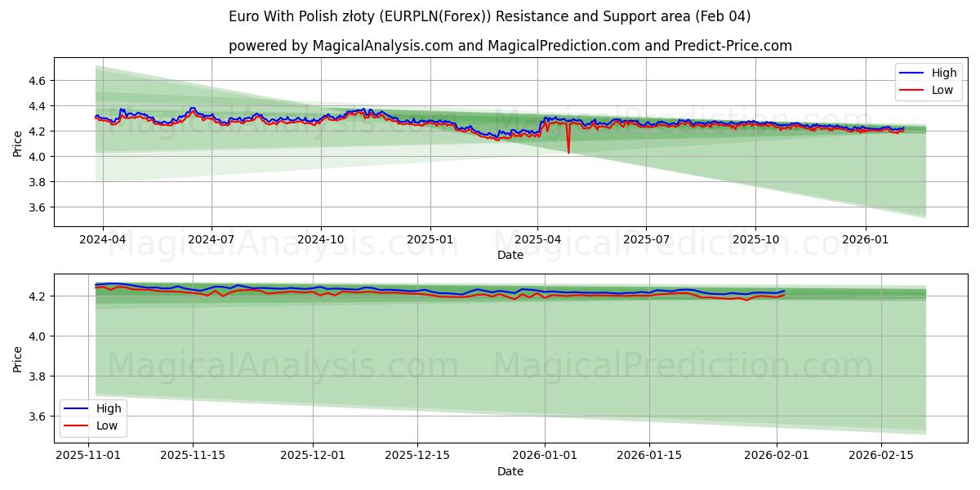This screenshot has height=490, width=980.
Task: Select the Date axis label on lower chart
Action: (510, 471)
